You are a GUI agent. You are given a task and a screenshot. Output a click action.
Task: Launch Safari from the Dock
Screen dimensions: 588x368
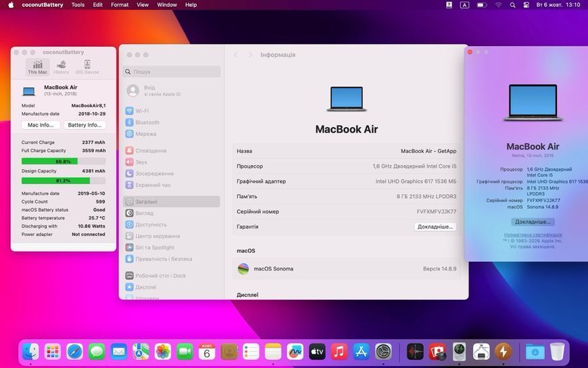pyautogui.click(x=74, y=352)
